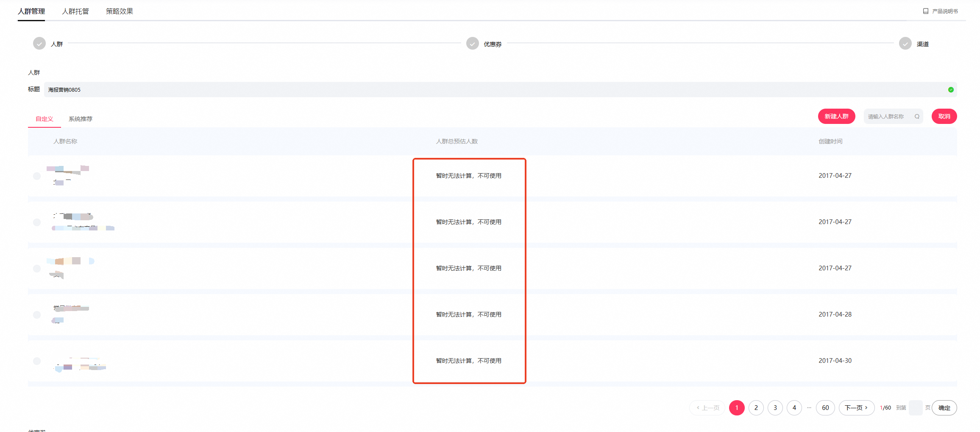Select radio button for the 2017-04-30 row

tap(37, 361)
